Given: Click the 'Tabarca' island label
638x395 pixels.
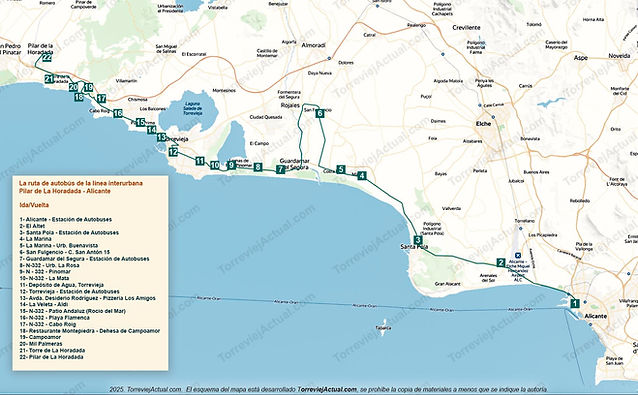Looking at the screenshot, I should tap(383, 328).
